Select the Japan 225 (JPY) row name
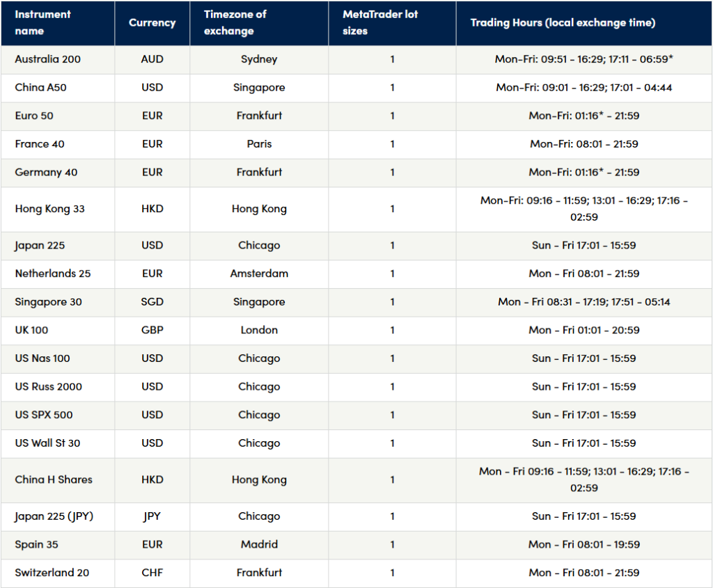This screenshot has height=588, width=713. click(x=54, y=516)
